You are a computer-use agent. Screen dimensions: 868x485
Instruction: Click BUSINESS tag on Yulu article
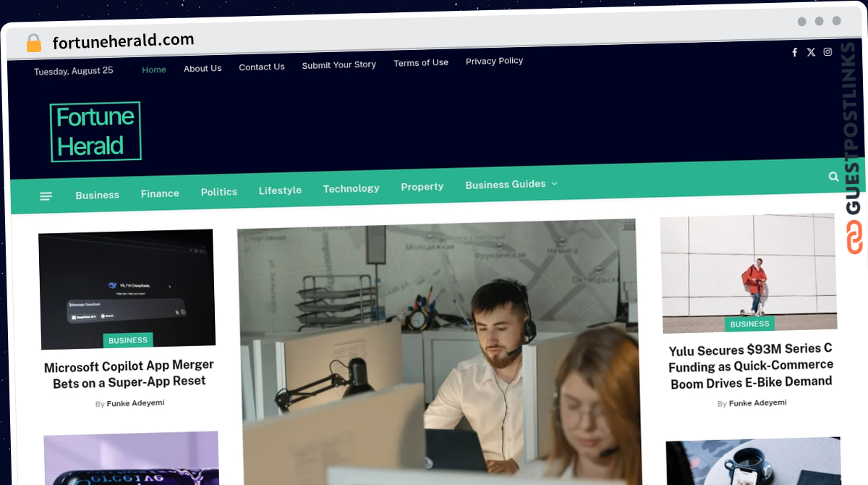point(750,324)
